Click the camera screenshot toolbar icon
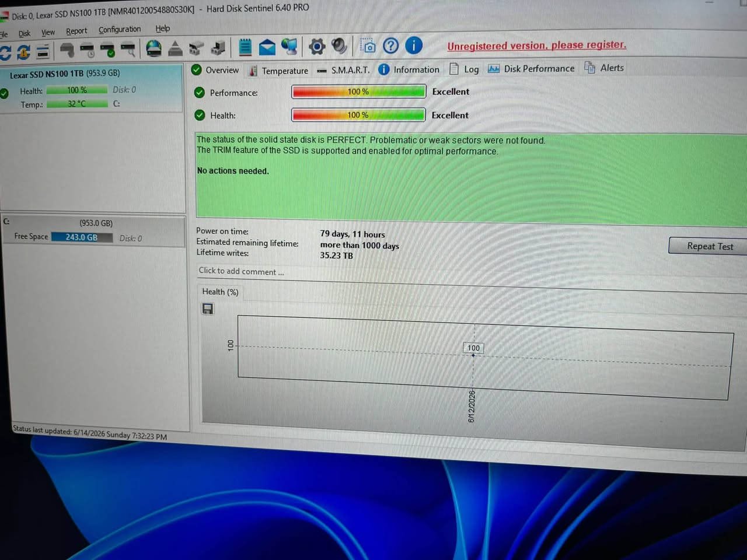747x560 pixels. point(368,45)
